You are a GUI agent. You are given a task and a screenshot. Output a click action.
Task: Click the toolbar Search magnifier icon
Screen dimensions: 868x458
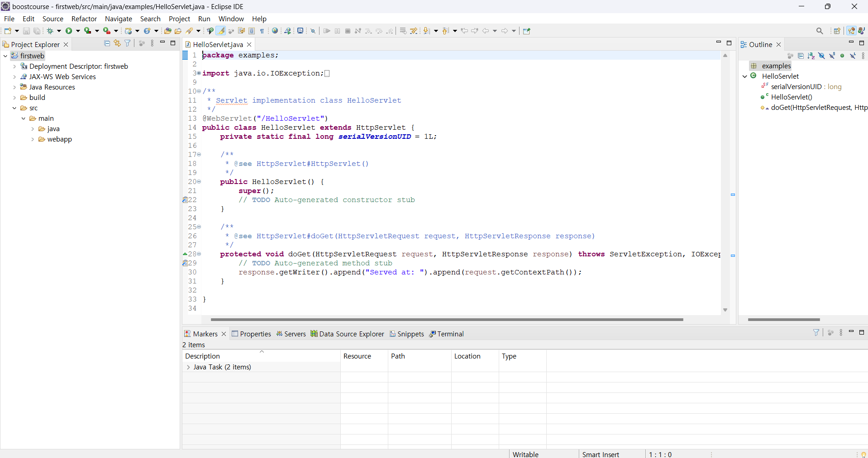[x=820, y=31]
